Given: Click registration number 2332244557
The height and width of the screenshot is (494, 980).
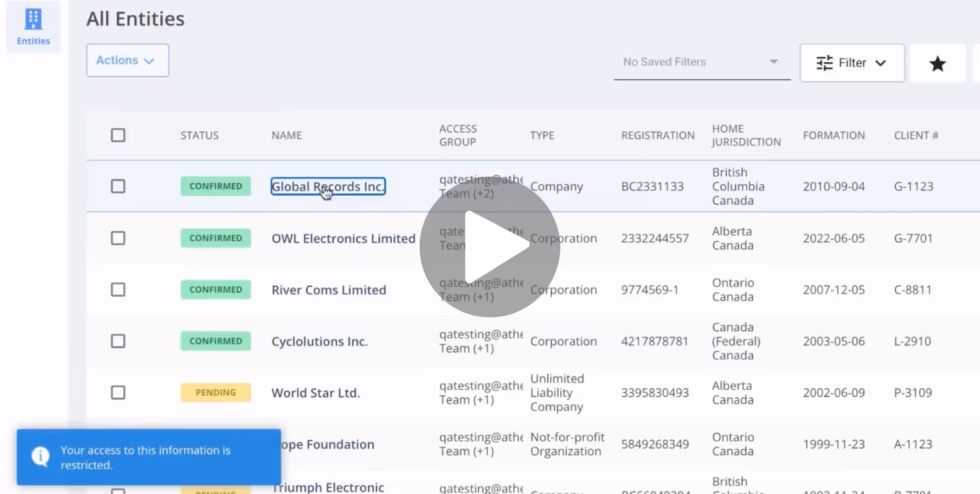Looking at the screenshot, I should tap(655, 238).
